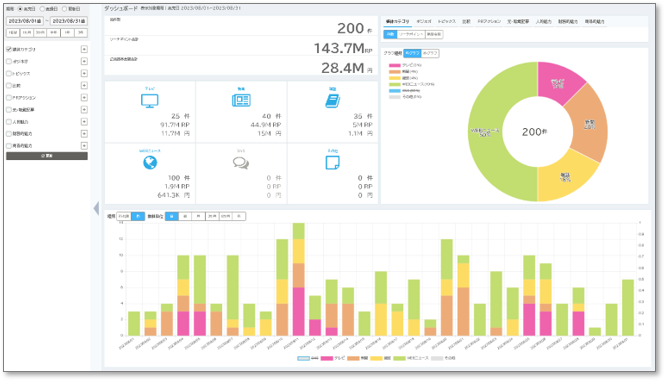Click the WEBニュース globe icon
665x381 pixels.
point(150,162)
